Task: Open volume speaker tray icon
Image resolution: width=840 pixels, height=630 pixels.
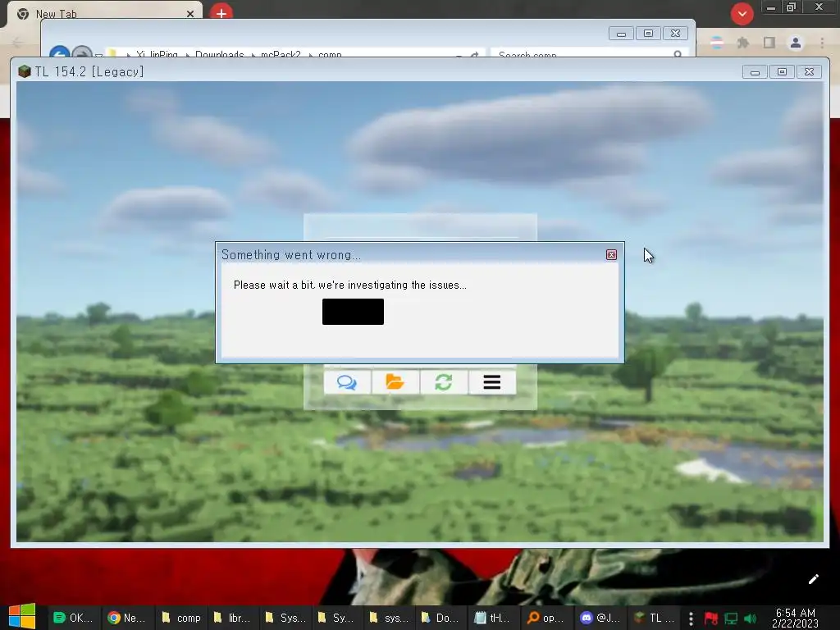Action: [x=750, y=619]
